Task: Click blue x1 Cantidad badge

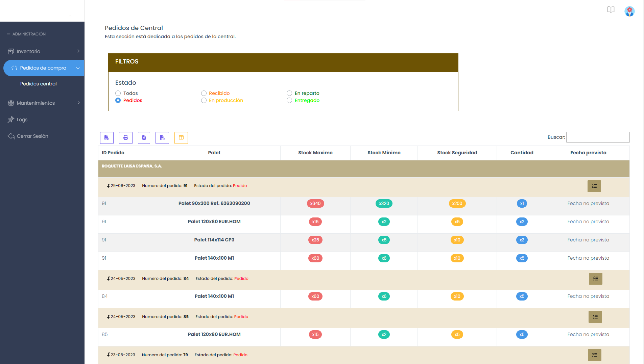Action: pyautogui.click(x=522, y=203)
